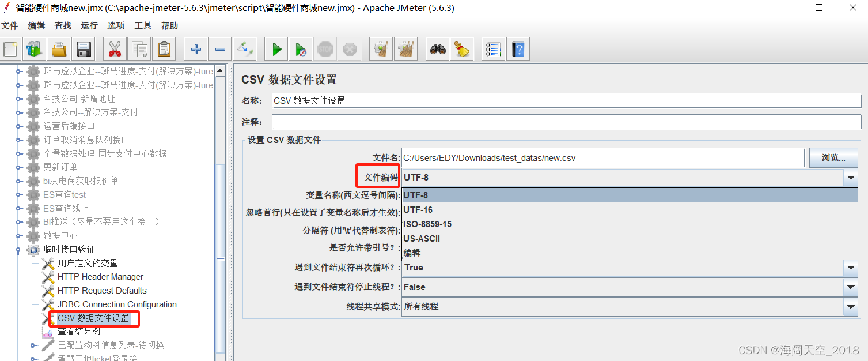Screen dimensions: 868x361
Task: Open the Help icon on toolbar
Action: pos(518,48)
